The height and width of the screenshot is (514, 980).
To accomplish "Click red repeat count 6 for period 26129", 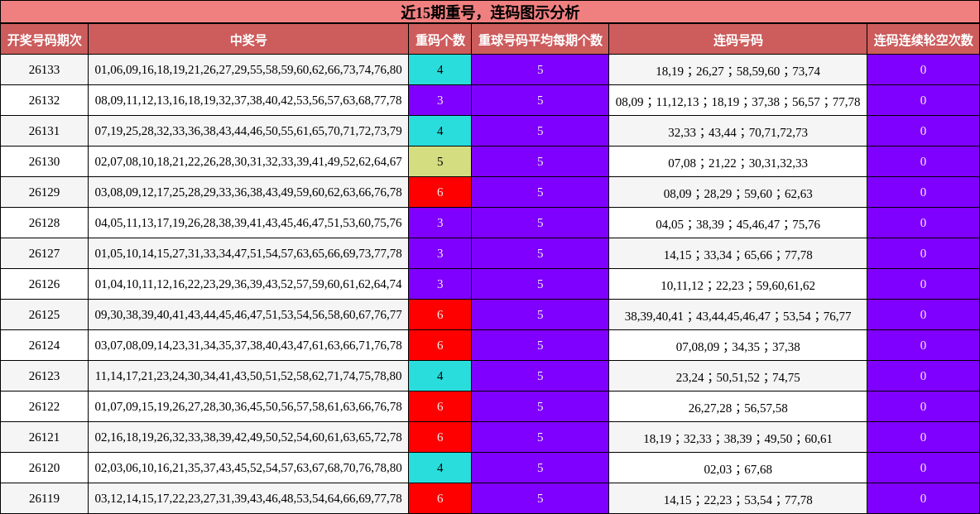I will pyautogui.click(x=440, y=192).
